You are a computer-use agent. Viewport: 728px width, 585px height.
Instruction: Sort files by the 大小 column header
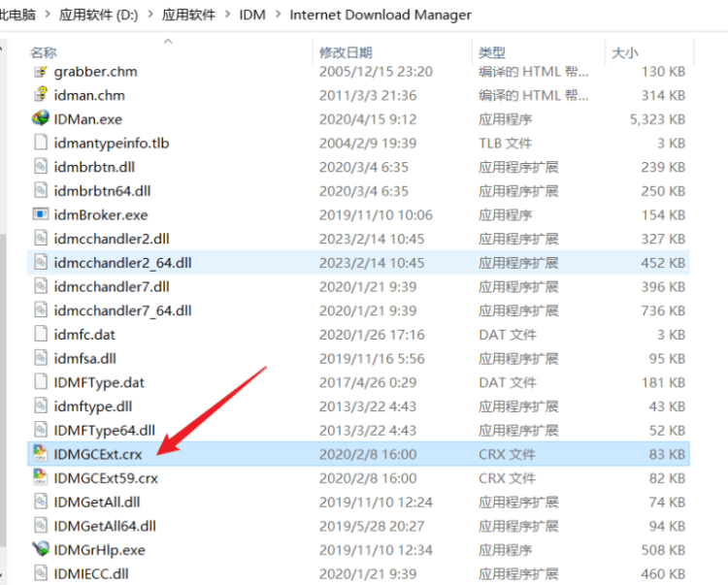click(625, 52)
